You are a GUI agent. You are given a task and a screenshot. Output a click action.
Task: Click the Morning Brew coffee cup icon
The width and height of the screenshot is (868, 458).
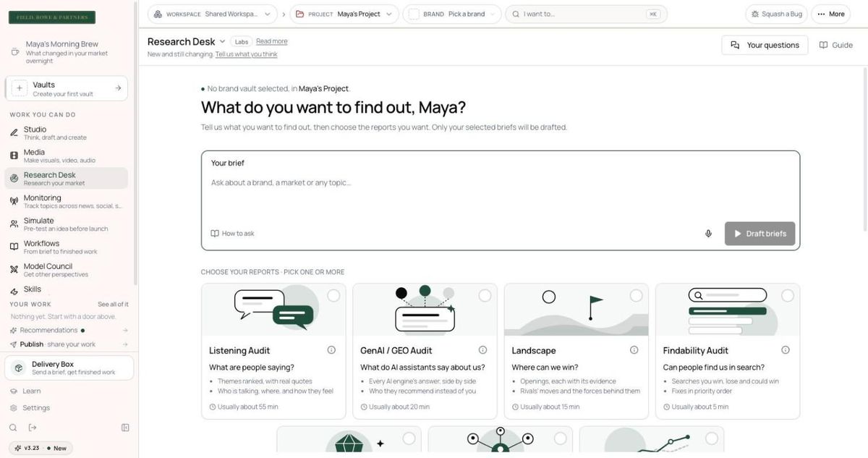pyautogui.click(x=15, y=52)
